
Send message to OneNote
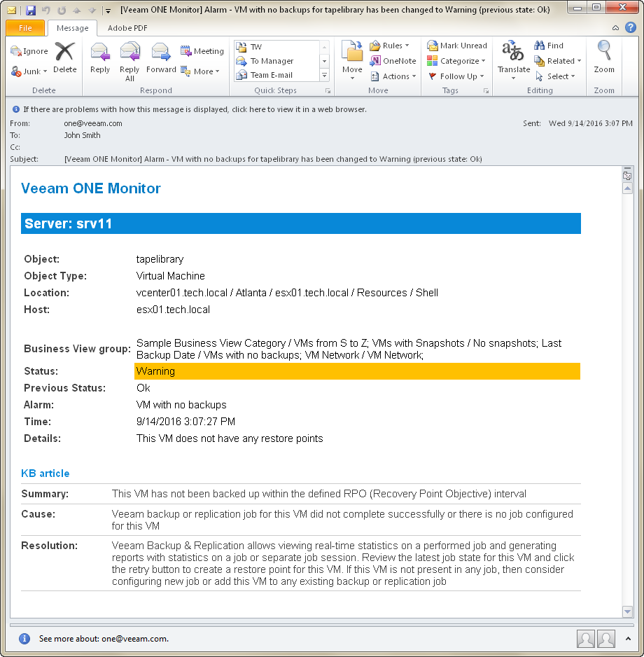click(x=393, y=61)
